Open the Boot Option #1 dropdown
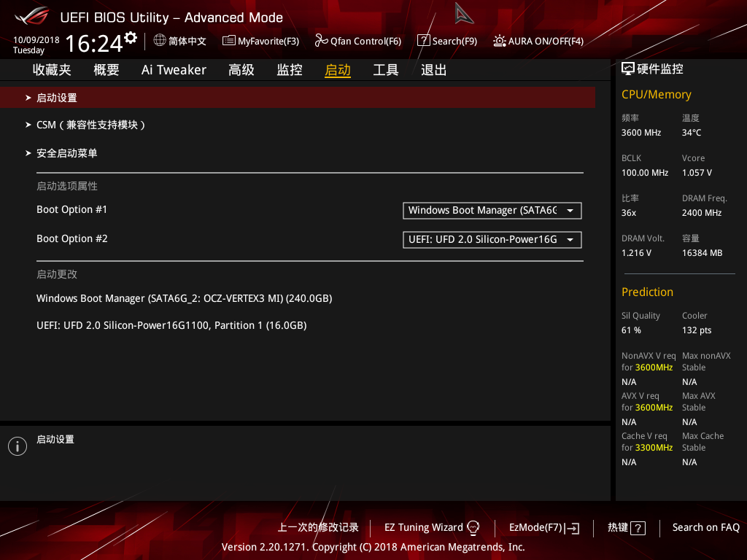 [492, 211]
